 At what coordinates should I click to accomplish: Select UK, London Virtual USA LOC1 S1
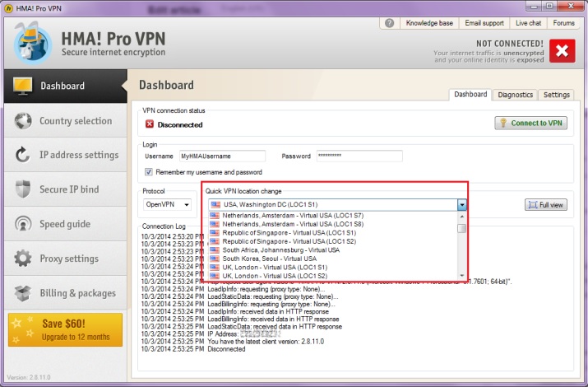point(333,268)
